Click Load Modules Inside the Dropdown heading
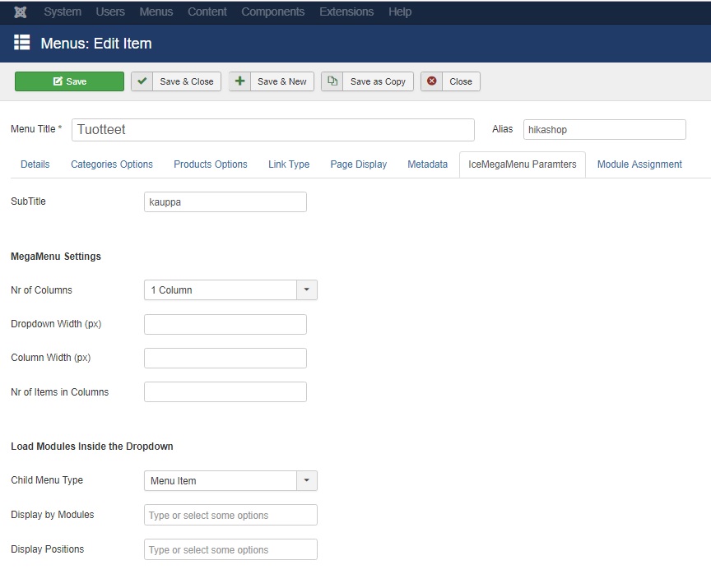 92,447
